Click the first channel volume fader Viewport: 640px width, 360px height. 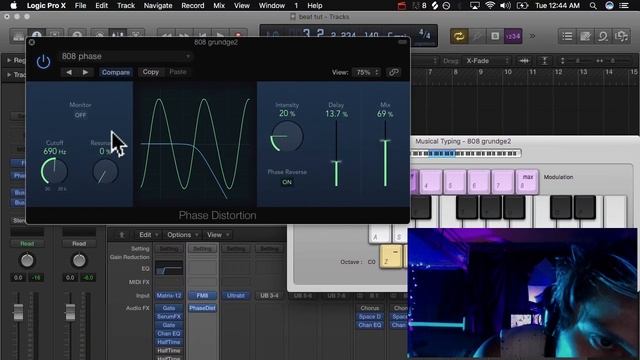pyautogui.click(x=18, y=313)
